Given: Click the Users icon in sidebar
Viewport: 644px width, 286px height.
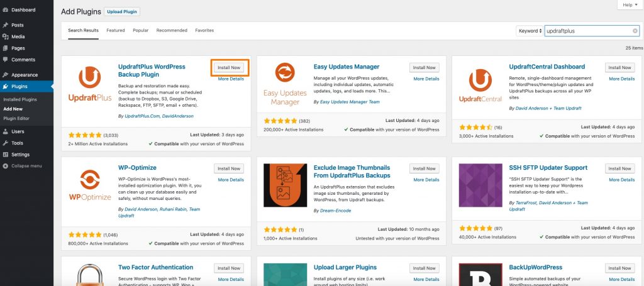Looking at the screenshot, I should [x=5, y=132].
